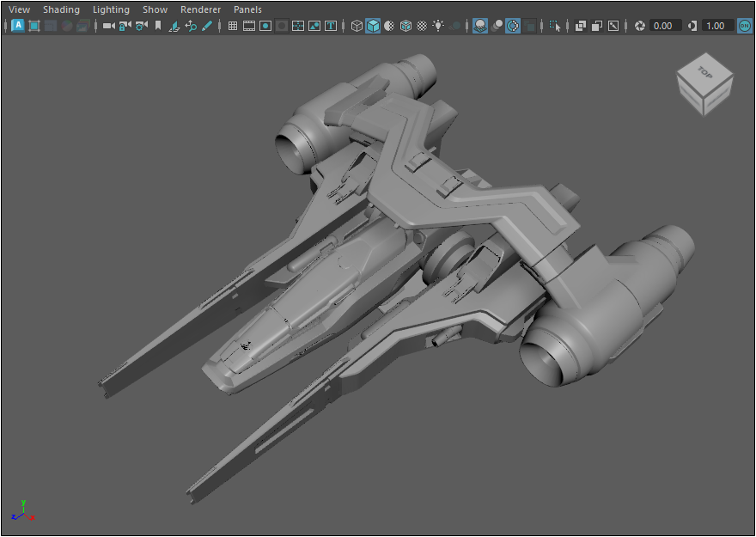Click the dimmed Shadows icon
756x537 pixels.
(x=454, y=26)
